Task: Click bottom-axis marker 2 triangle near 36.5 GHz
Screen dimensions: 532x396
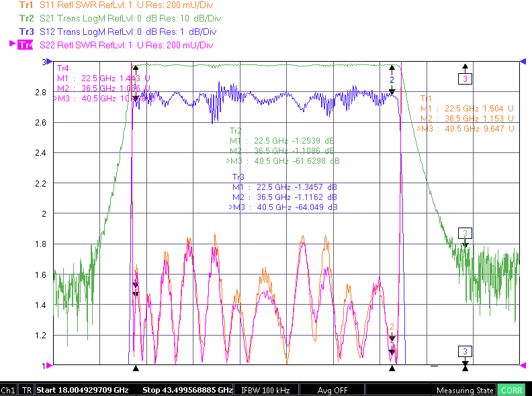Action: point(392,368)
